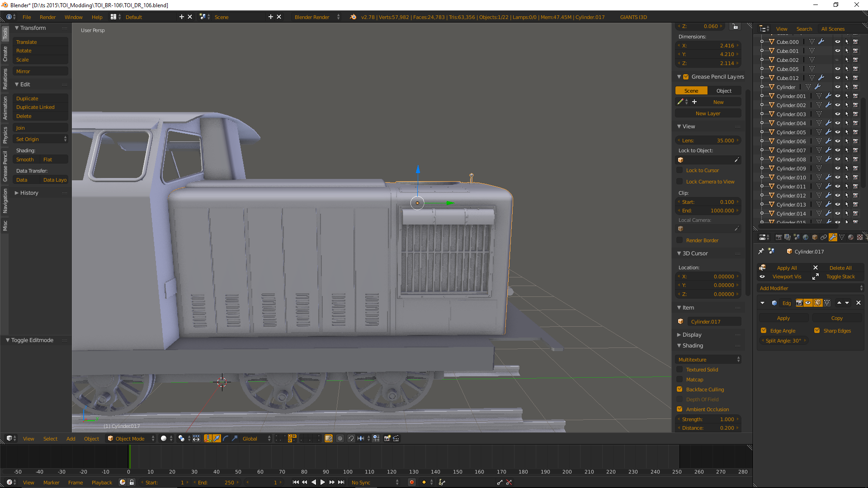Open the Material properties sphere icon
This screenshot has width=868, height=488.
[850, 237]
